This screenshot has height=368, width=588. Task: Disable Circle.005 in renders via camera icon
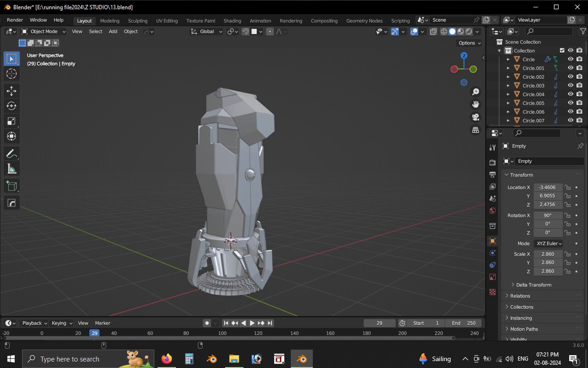coord(579,103)
